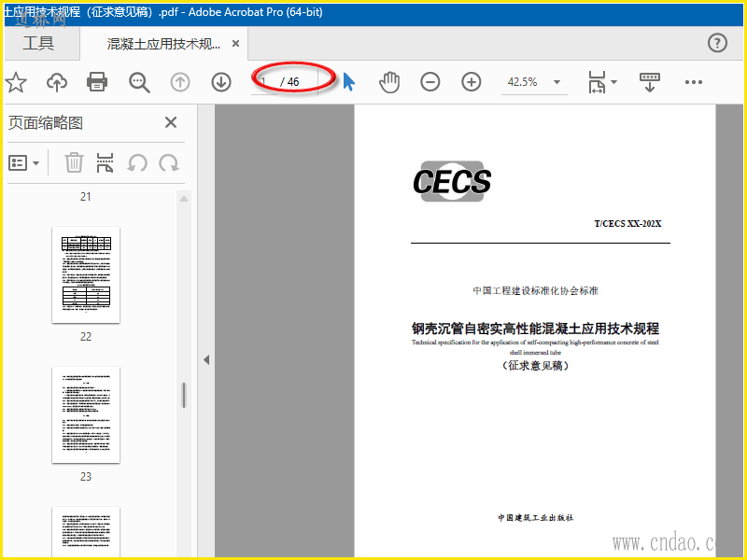Close the 页面缩略图 panel
747x560 pixels.
click(x=171, y=122)
